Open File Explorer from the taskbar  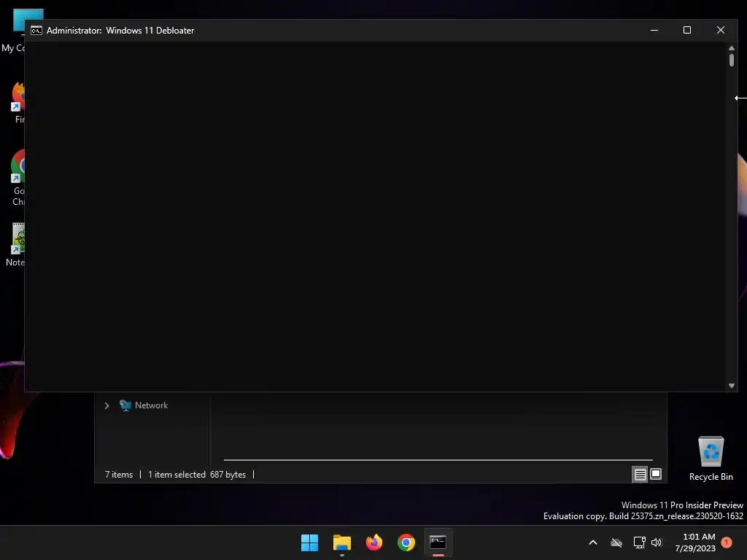pyautogui.click(x=342, y=542)
